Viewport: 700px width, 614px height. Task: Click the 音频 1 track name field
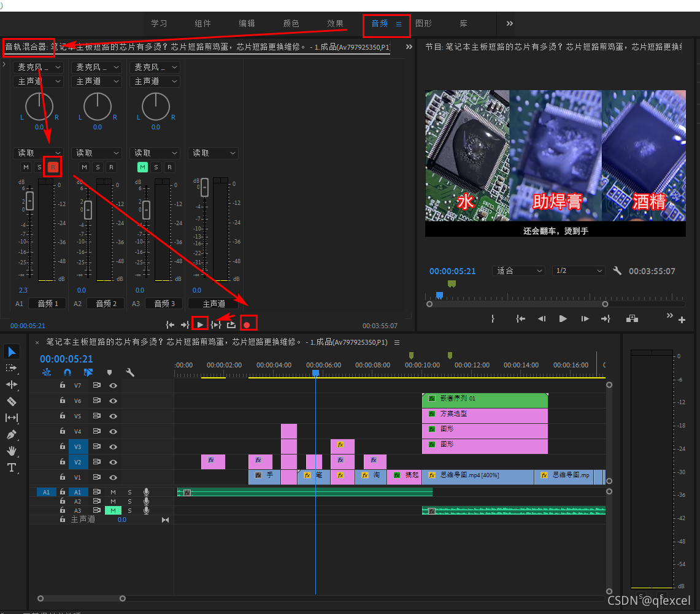47,304
